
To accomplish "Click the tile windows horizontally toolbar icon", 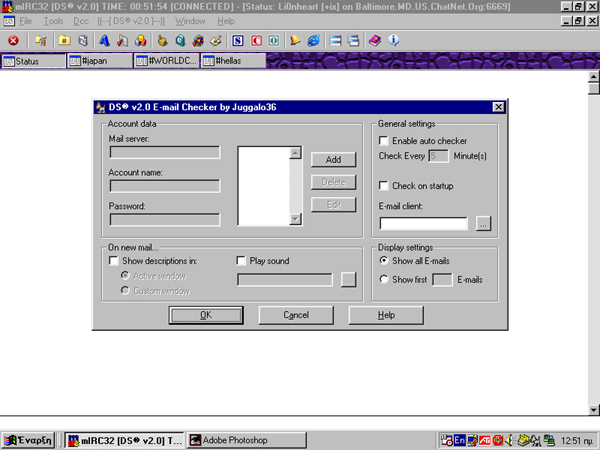I will 335,41.
